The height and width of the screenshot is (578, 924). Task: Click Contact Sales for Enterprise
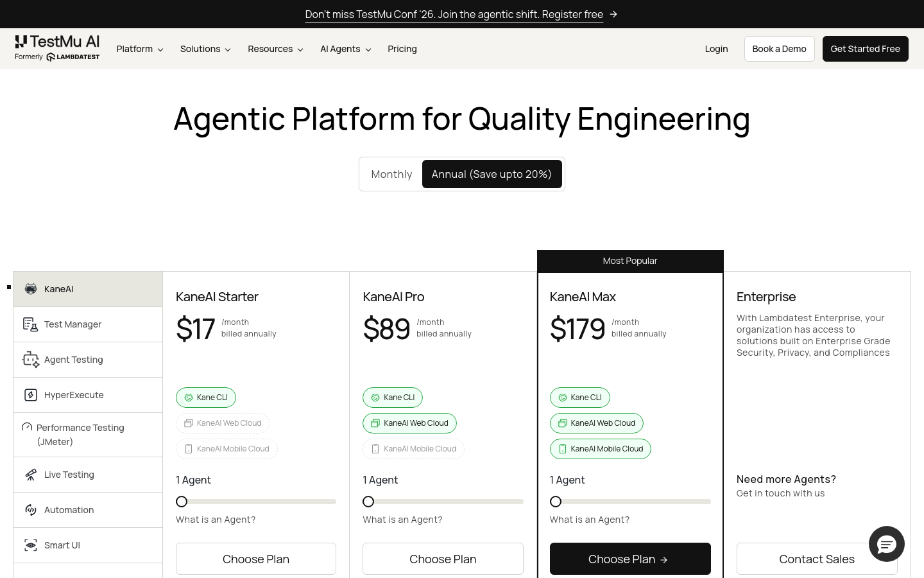click(x=817, y=559)
